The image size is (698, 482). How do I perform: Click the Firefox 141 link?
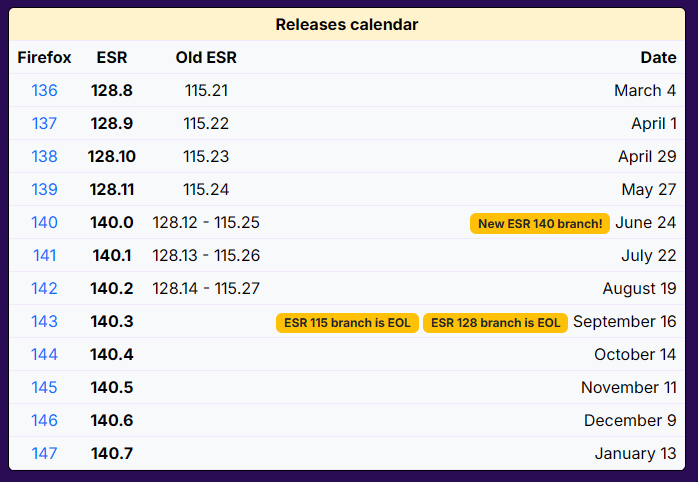click(44, 256)
